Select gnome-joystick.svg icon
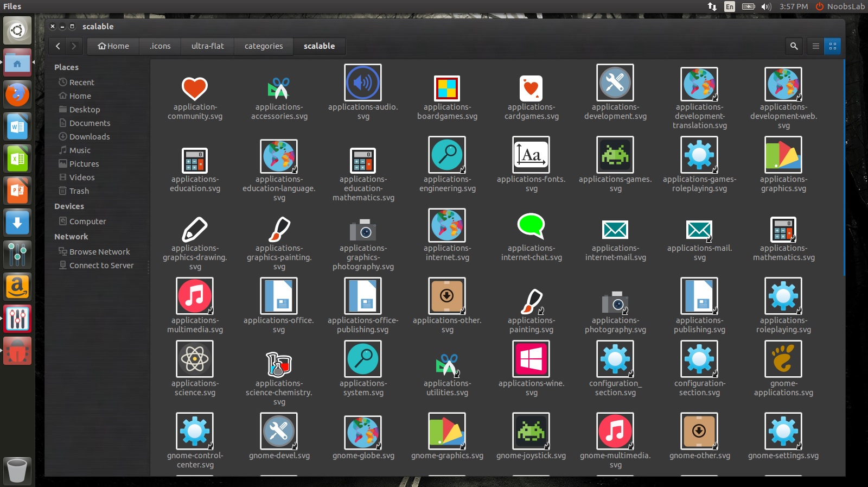 [531, 431]
